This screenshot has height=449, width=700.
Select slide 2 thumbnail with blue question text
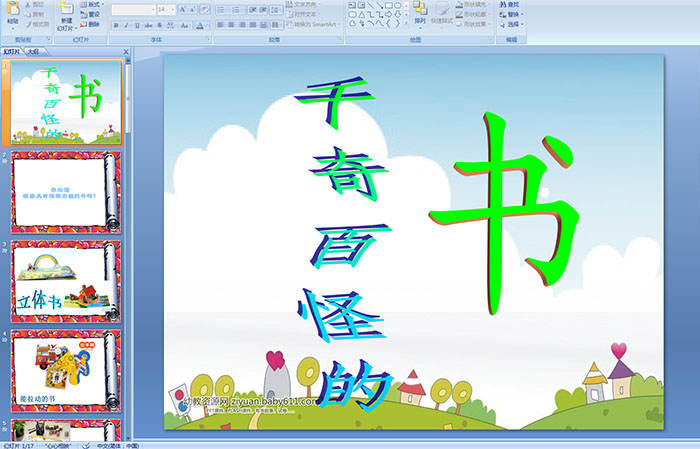coord(66,192)
